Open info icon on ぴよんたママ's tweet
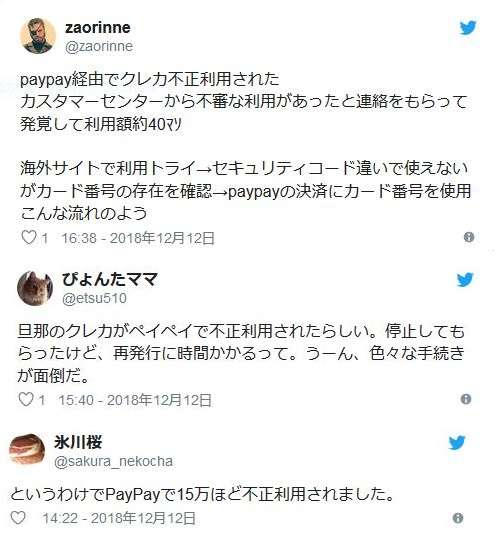This screenshot has width=497, height=550. point(466,399)
